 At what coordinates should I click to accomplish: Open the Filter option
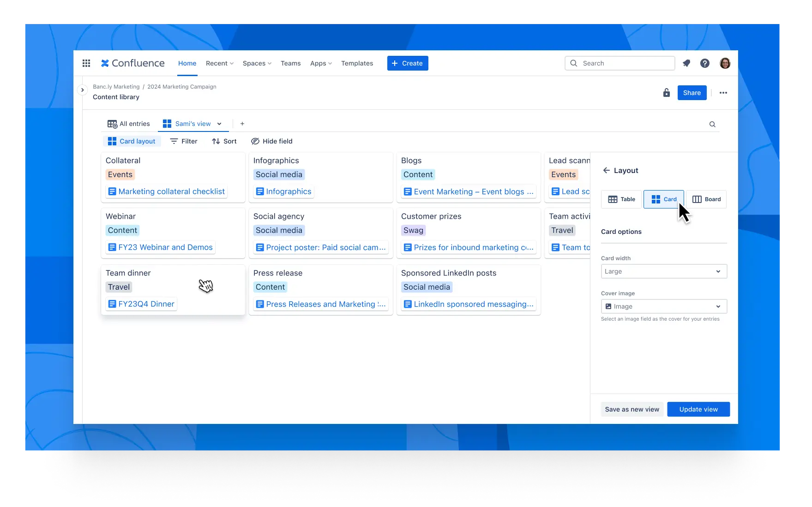184,141
